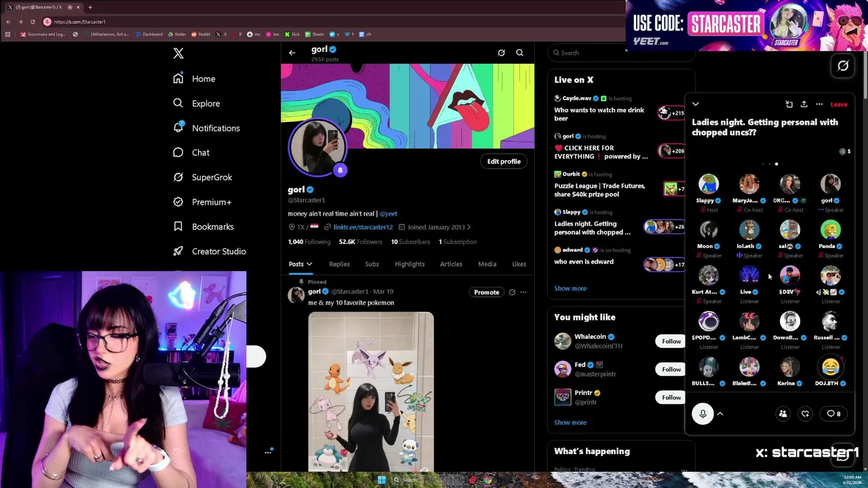This screenshot has height=488, width=868.
Task: Open gorl's profile picture
Action: 318,147
